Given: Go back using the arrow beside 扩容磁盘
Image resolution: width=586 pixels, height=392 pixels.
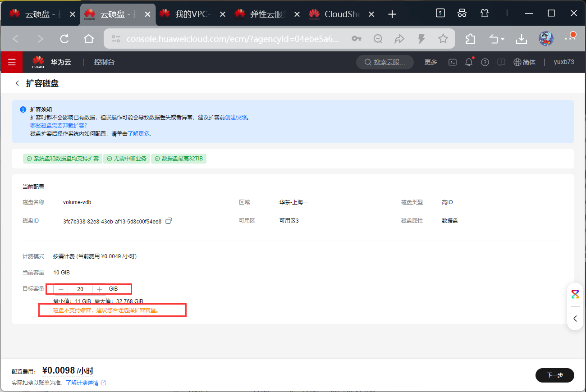Looking at the screenshot, I should (x=18, y=83).
